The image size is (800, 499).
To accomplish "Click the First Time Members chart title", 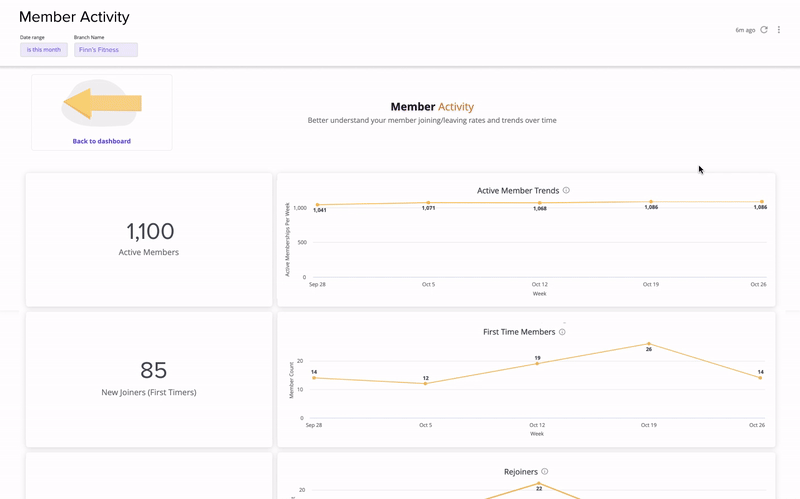I will 519,332.
